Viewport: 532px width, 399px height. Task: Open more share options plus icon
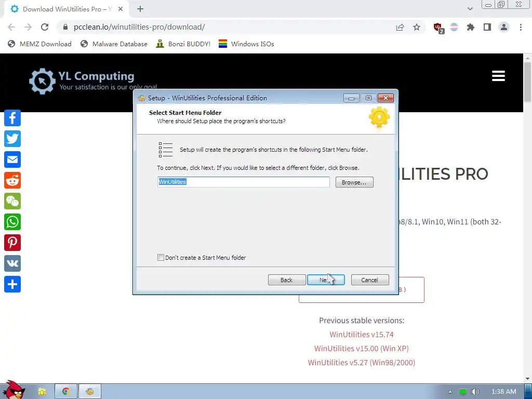click(12, 284)
